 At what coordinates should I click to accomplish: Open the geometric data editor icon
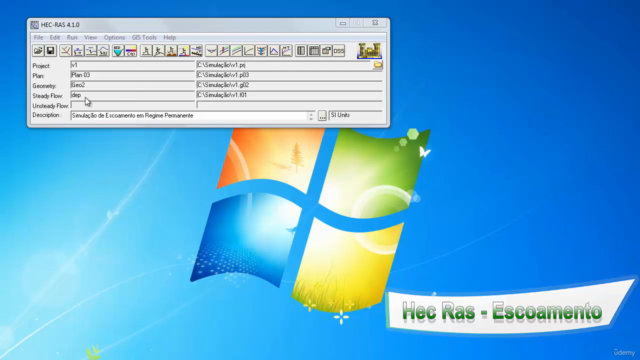65,51
